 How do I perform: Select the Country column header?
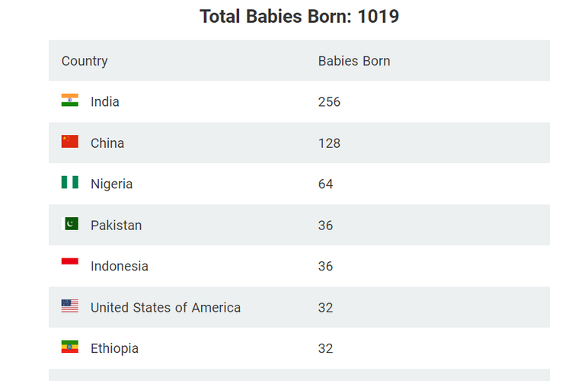point(85,61)
